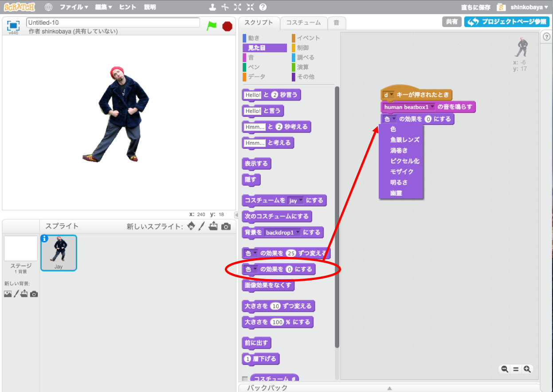Switch to the 音 tab
553x392 pixels.
click(x=337, y=23)
